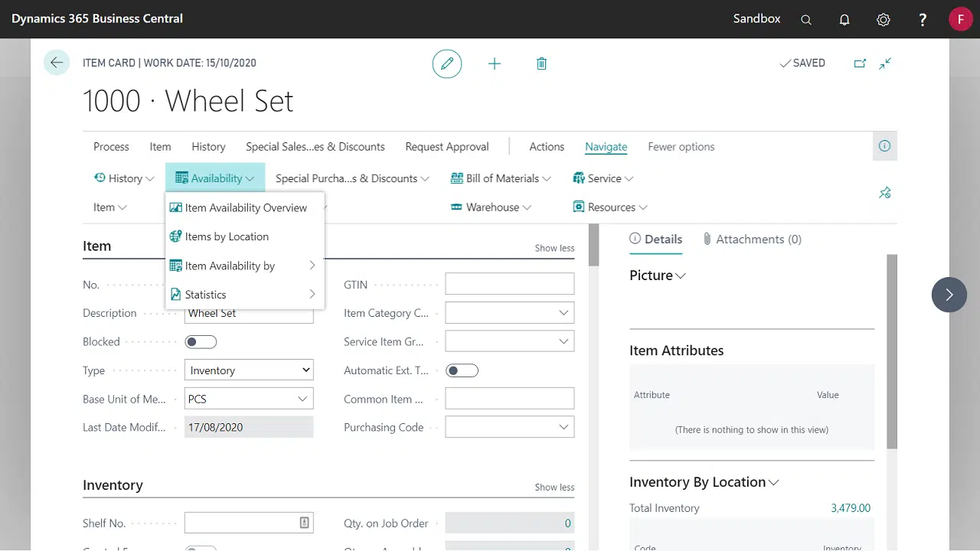This screenshot has width=980, height=551.
Task: Click the back arrow button
Action: tap(57, 63)
